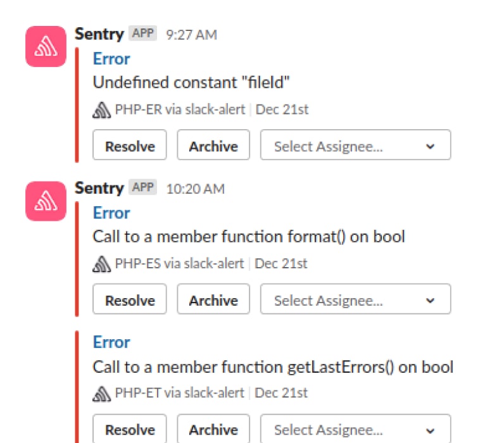This screenshot has height=443, width=504.
Task: Resolve the Undefined constant "fileId" error
Action: pos(130,146)
